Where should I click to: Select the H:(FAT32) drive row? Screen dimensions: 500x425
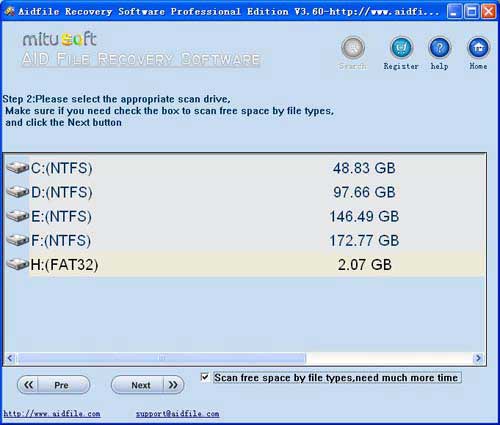[x=245, y=265]
